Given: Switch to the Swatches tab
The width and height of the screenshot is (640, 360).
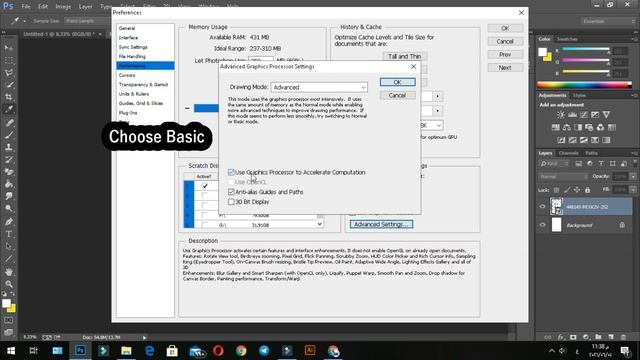Looking at the screenshot, I should [x=567, y=39].
